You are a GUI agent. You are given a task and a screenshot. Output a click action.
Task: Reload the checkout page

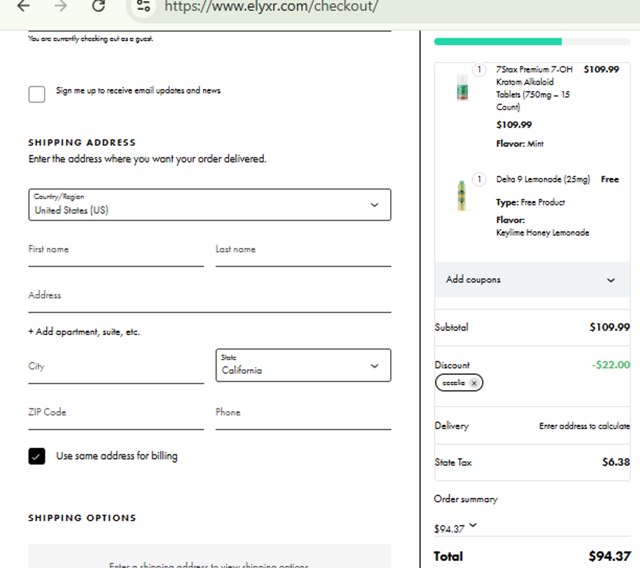click(98, 6)
